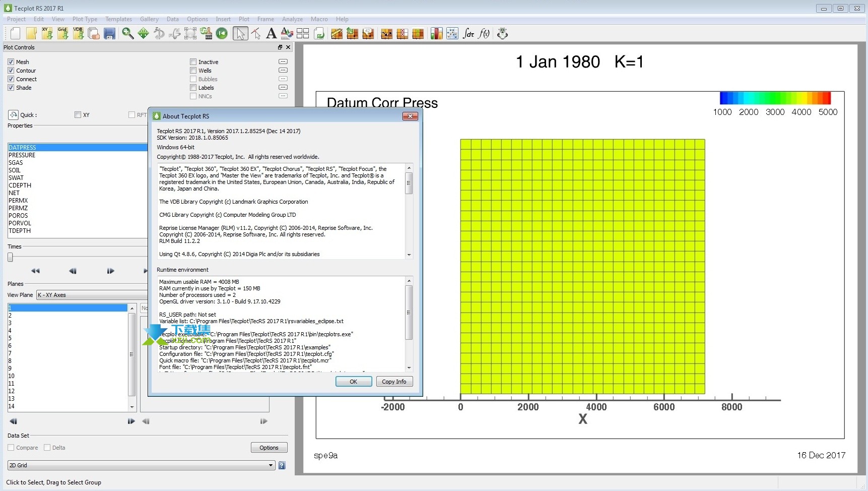Click the Copy Info button
868x491 pixels.
point(394,382)
